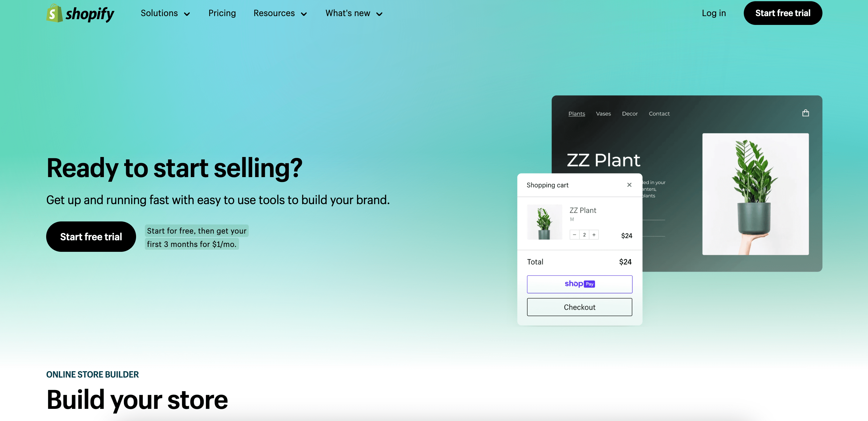Click the Checkout button
868x421 pixels.
579,307
